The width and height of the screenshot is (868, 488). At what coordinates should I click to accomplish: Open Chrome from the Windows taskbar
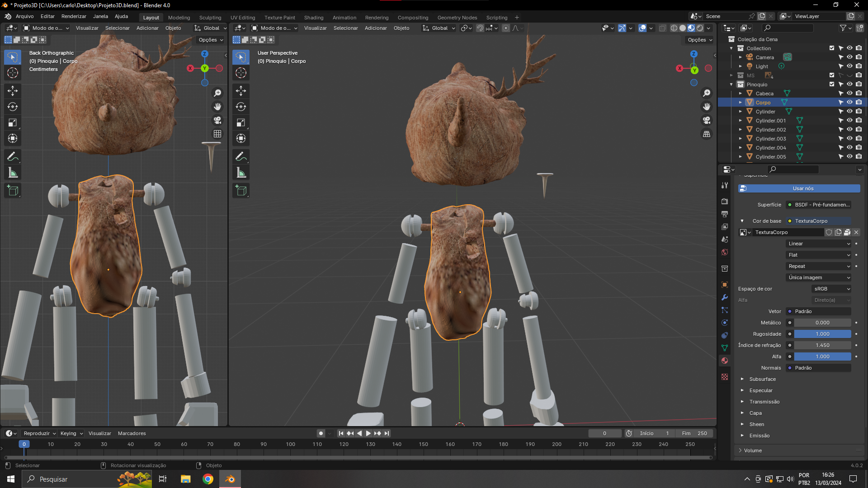tap(208, 479)
